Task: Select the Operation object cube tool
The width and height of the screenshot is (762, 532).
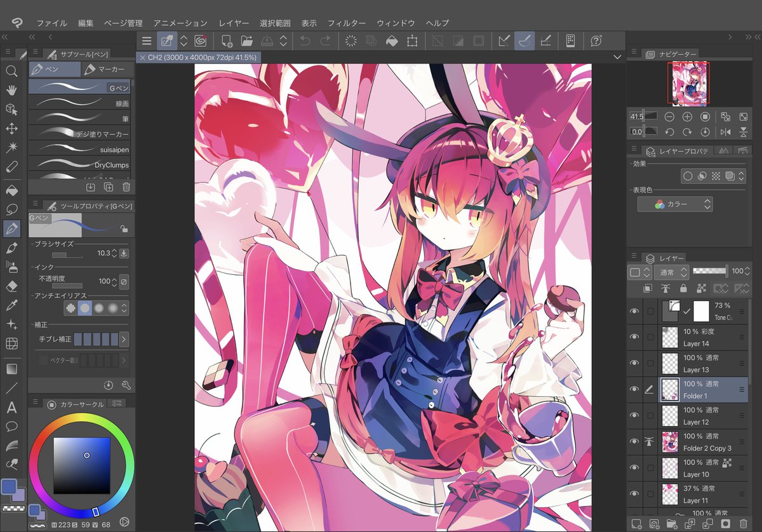Action: [x=11, y=109]
